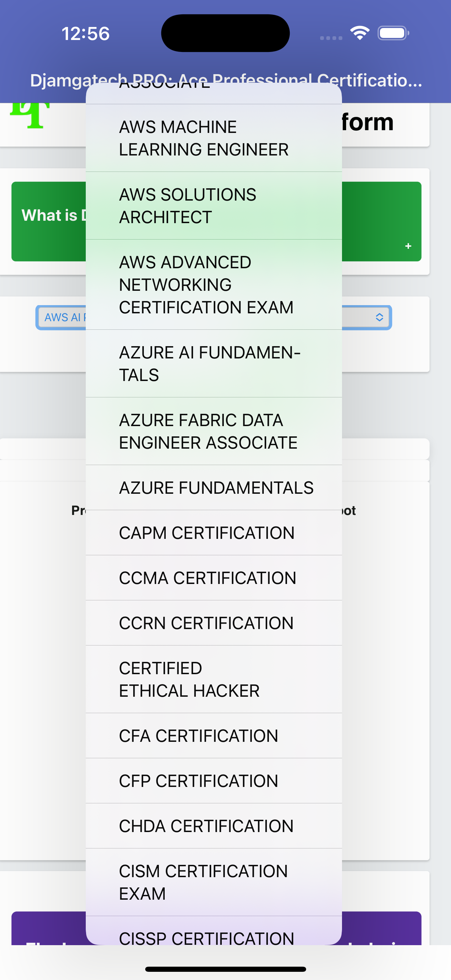Choose AZURE FABRIC DATA ENGINEER ASSOCIATE

click(214, 432)
